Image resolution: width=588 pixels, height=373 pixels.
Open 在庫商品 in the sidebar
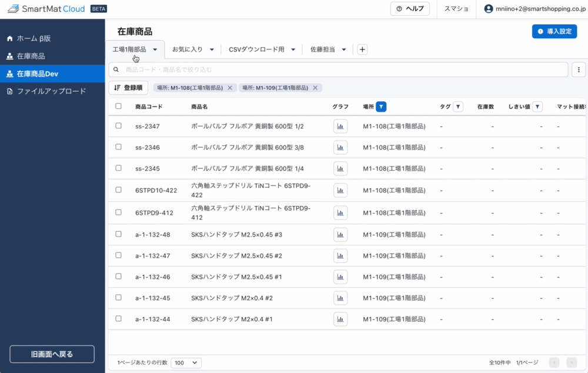click(52, 56)
